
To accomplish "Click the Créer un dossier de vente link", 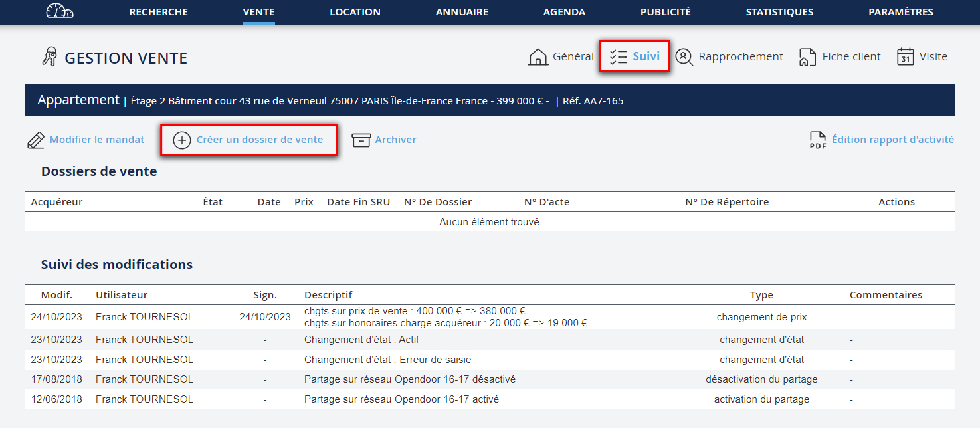I will (x=259, y=140).
